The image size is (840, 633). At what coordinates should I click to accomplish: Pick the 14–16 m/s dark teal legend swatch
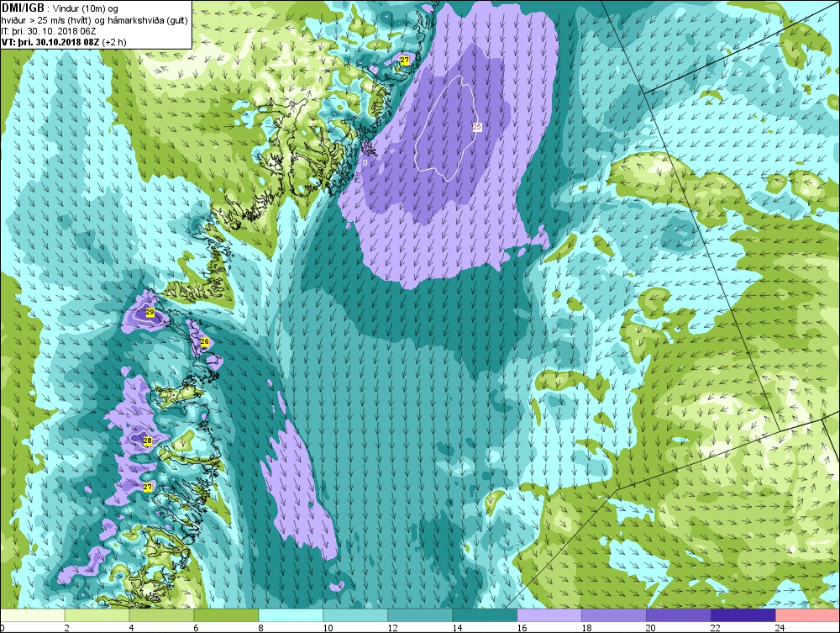tap(485, 615)
